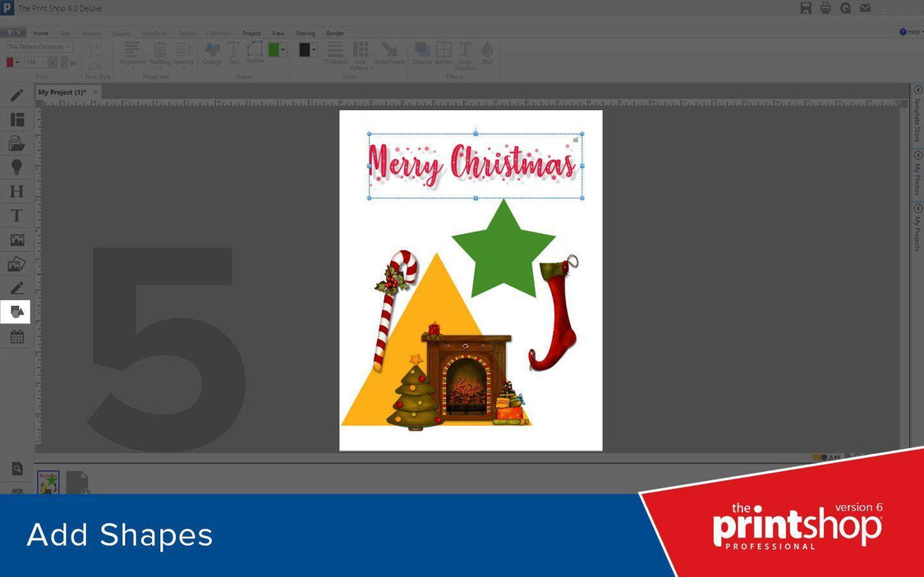Select the Pencil edit tool at sidebar top

tap(16, 95)
